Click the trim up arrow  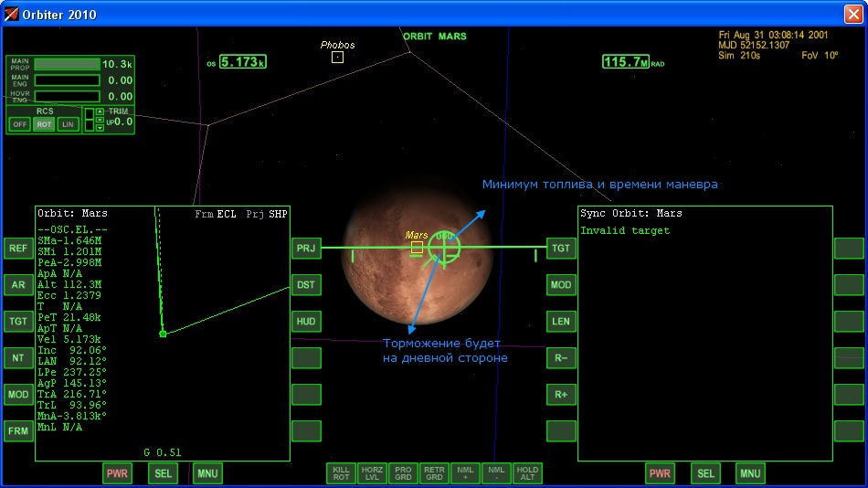pos(100,111)
